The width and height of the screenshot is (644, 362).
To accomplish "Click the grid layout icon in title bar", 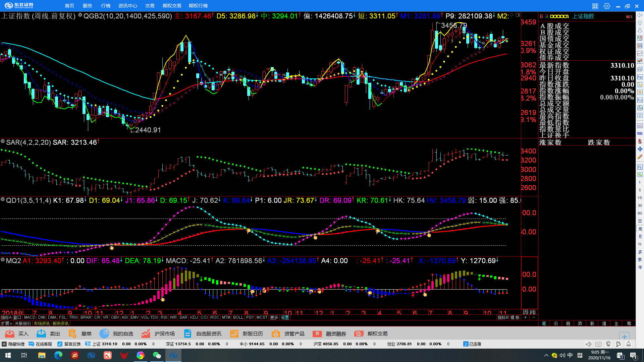I will pyautogui.click(x=595, y=6).
